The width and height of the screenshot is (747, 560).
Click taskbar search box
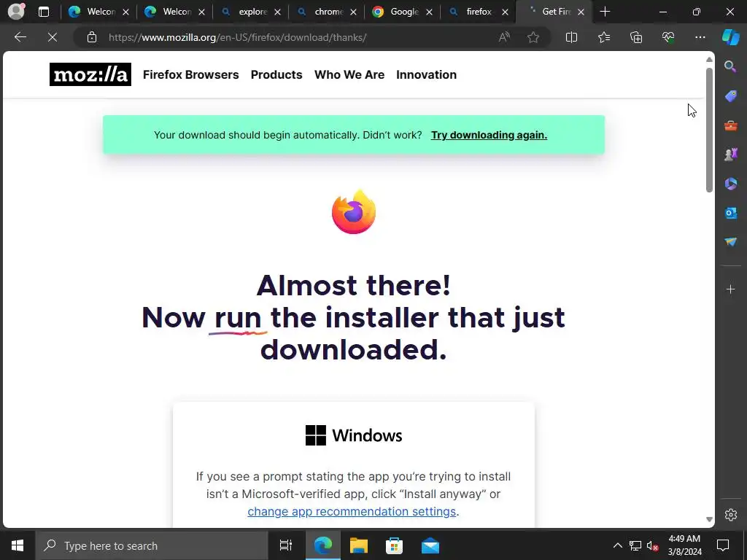[152, 545]
